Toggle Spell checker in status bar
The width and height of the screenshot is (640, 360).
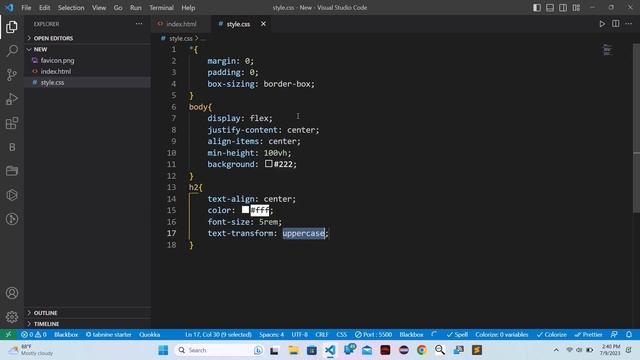coord(457,334)
